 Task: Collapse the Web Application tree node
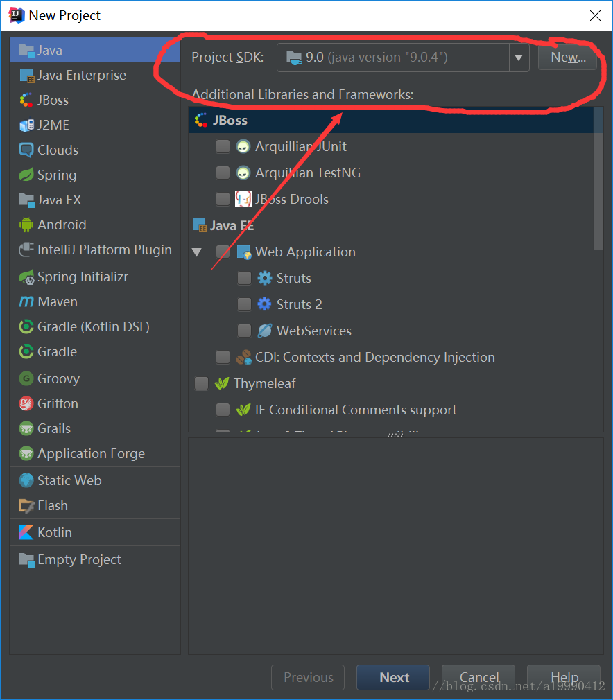pos(196,252)
